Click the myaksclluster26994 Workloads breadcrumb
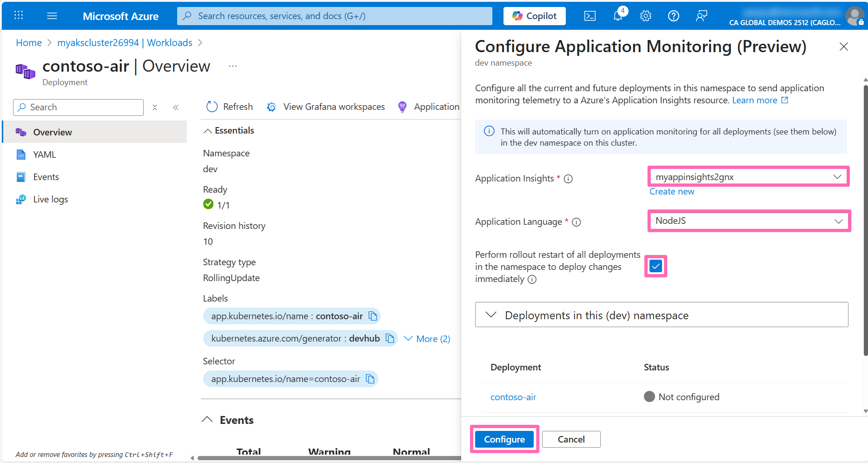868x463 pixels. [125, 42]
